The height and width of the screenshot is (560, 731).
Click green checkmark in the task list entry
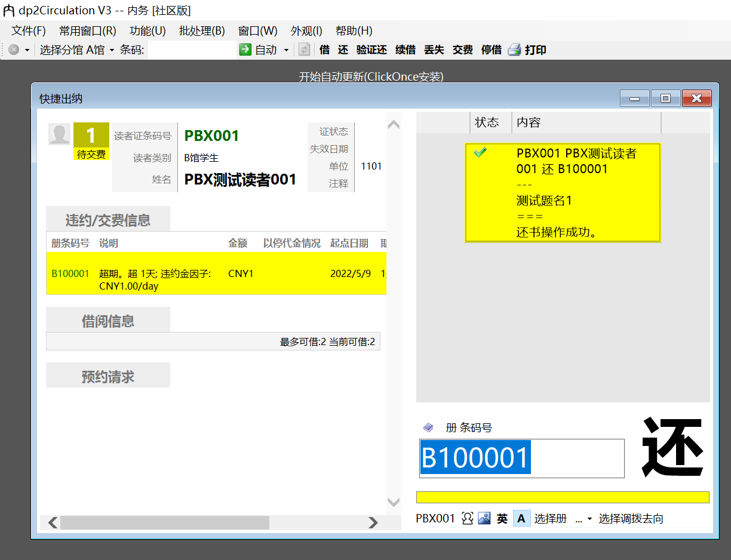[480, 153]
